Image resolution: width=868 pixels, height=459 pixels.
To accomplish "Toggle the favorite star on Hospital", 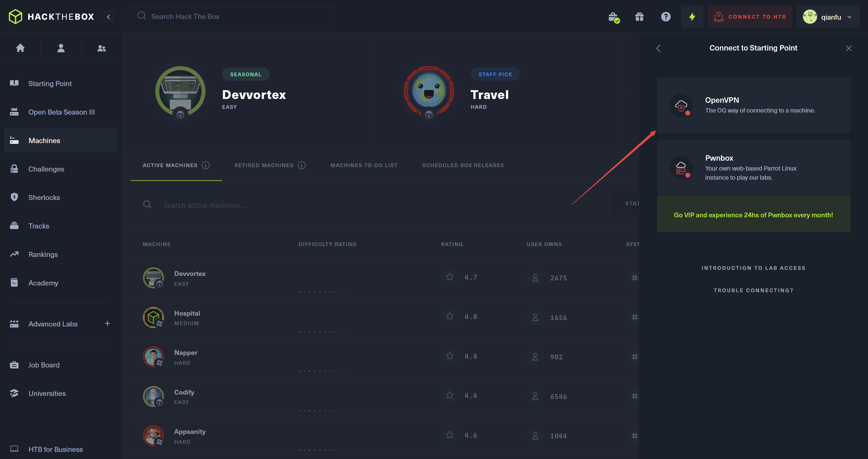I will pyautogui.click(x=450, y=316).
